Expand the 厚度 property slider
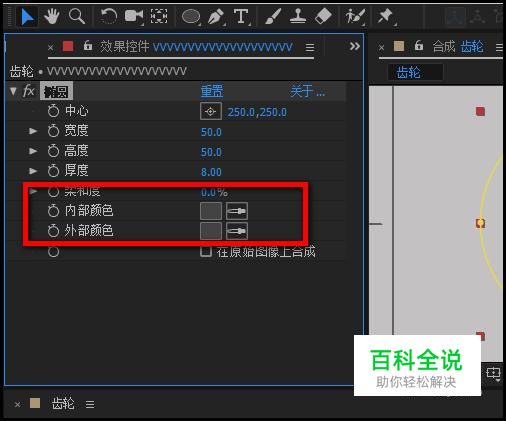The width and height of the screenshot is (506, 421). 33,171
